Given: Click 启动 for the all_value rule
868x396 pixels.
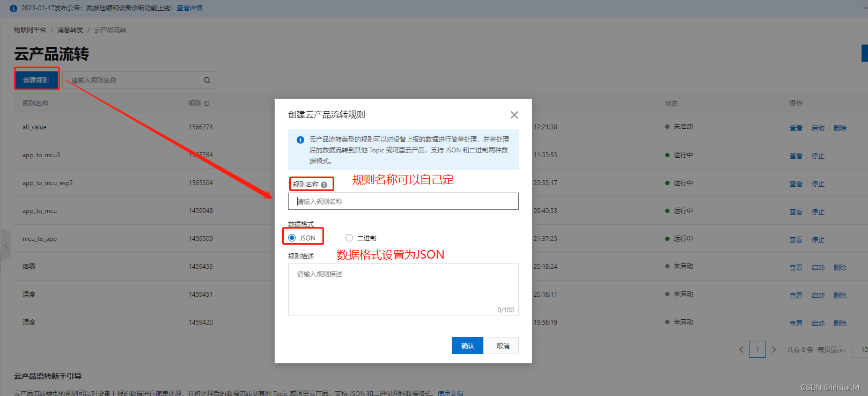Looking at the screenshot, I should pos(818,128).
